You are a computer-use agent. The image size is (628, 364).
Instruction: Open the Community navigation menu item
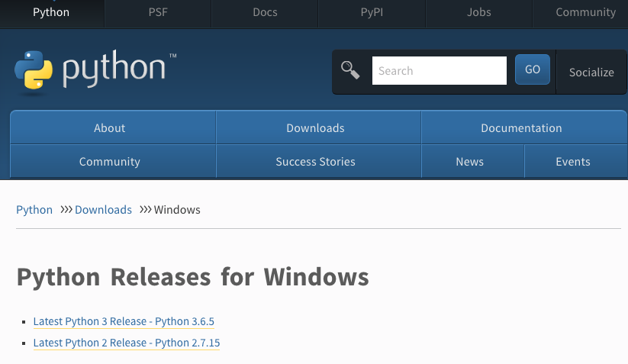[x=113, y=161]
